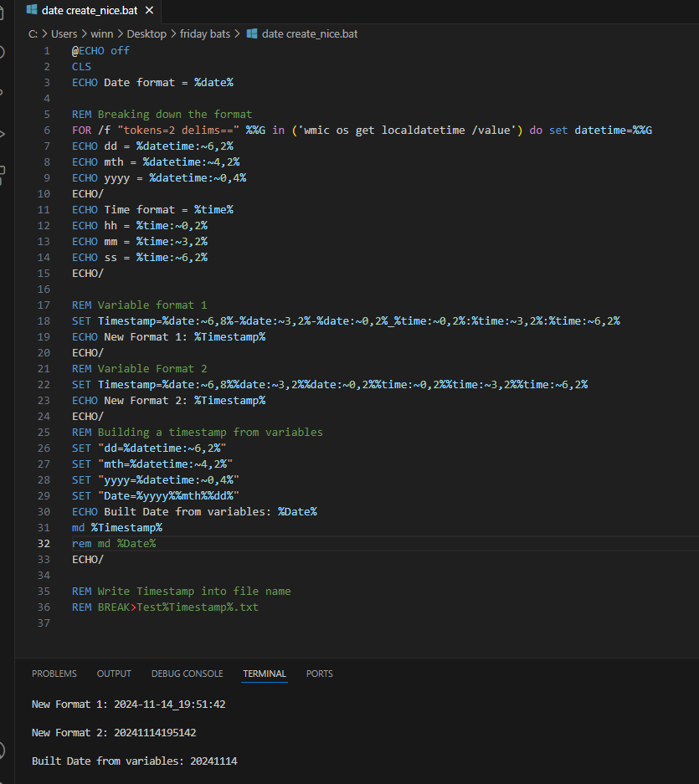Open the DEBUG CONSOLE panel tab
The width and height of the screenshot is (699, 784).
coord(187,674)
